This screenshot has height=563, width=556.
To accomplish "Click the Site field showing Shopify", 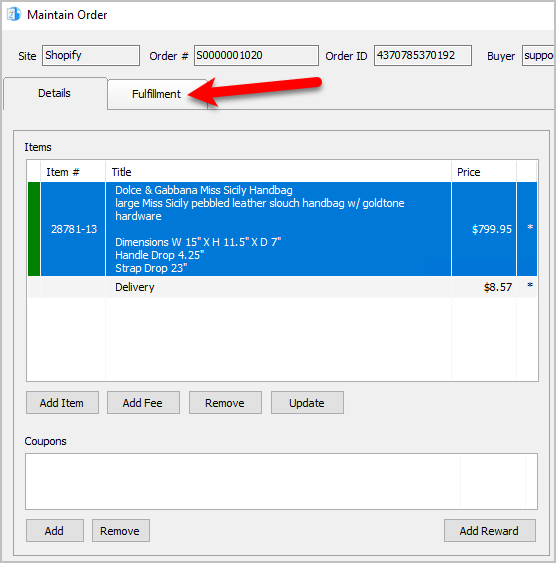I will [x=91, y=55].
